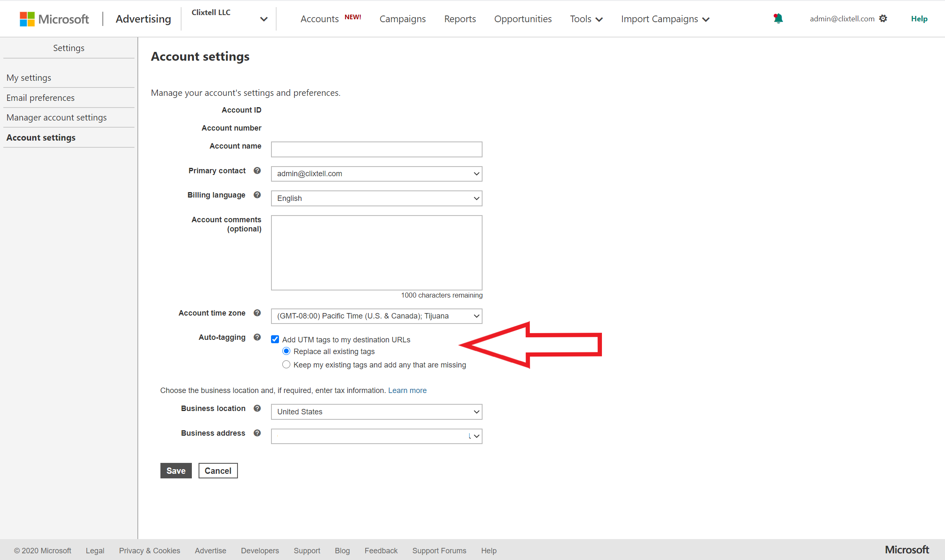Click the Microsoft logo
This screenshot has height=560, width=945.
(x=54, y=19)
